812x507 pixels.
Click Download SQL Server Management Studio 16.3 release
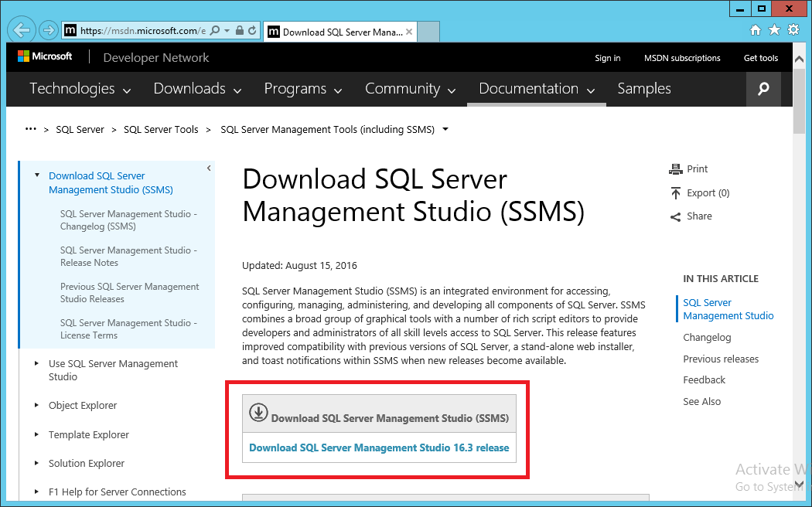coord(379,447)
